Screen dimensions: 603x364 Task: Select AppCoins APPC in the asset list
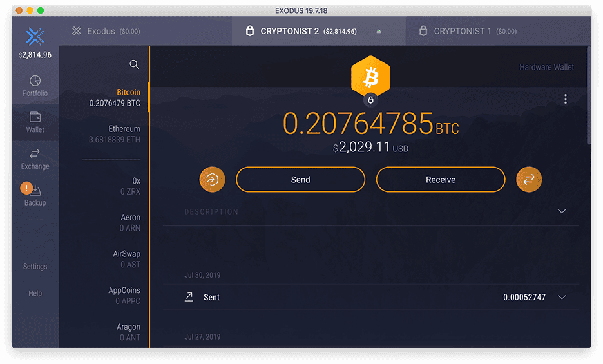pyautogui.click(x=124, y=296)
